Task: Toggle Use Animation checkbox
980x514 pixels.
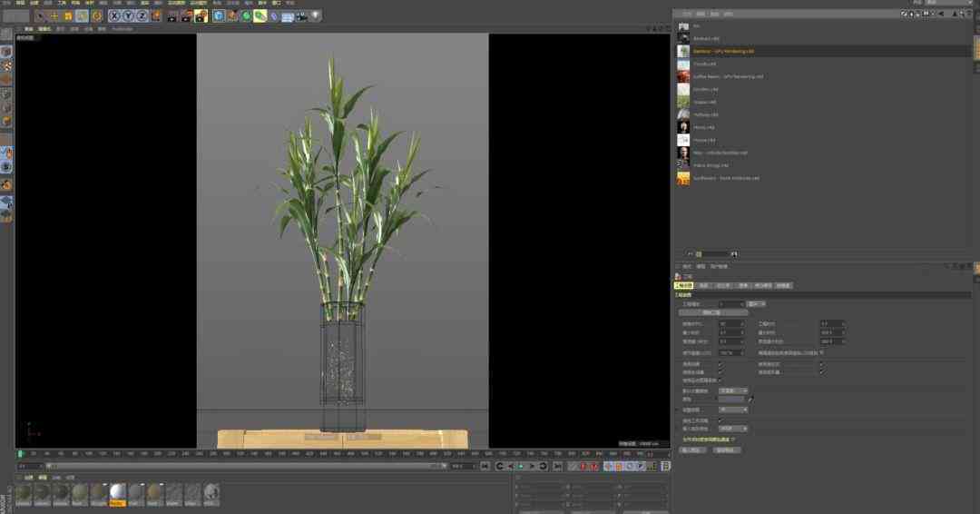Action: coord(720,364)
